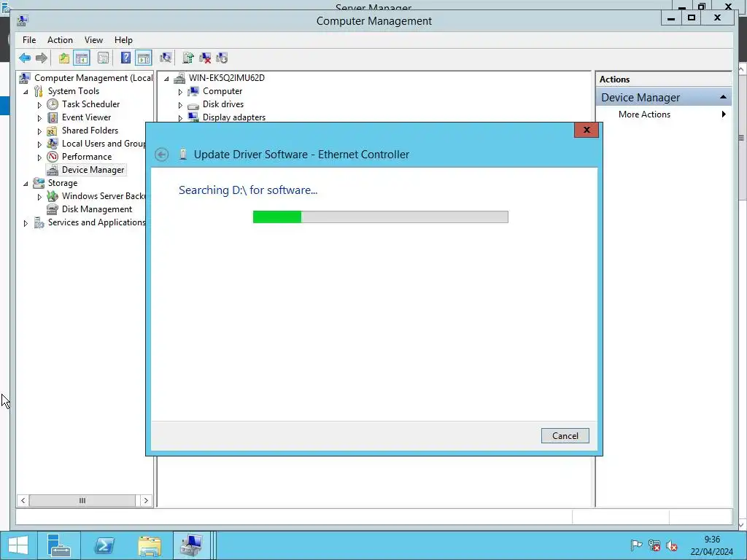Collapse the Device Manager actions section

point(723,97)
